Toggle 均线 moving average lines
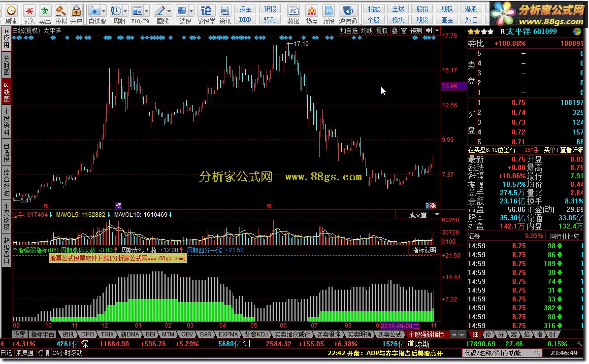Image resolution: width=589 pixels, height=364 pixels. [x=366, y=31]
